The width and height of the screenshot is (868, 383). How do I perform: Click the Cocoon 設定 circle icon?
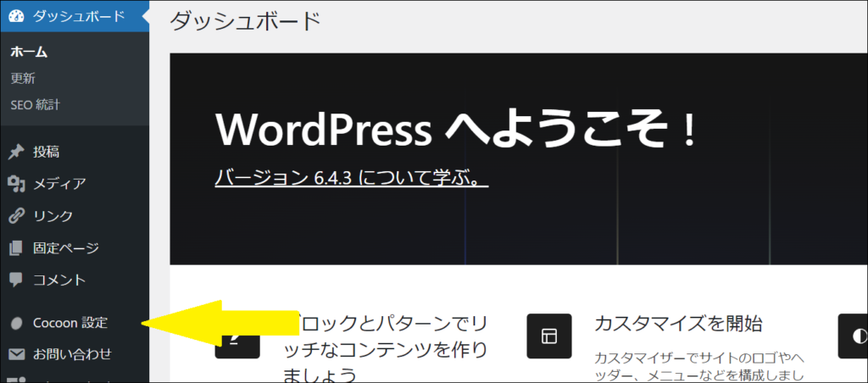coord(17,323)
